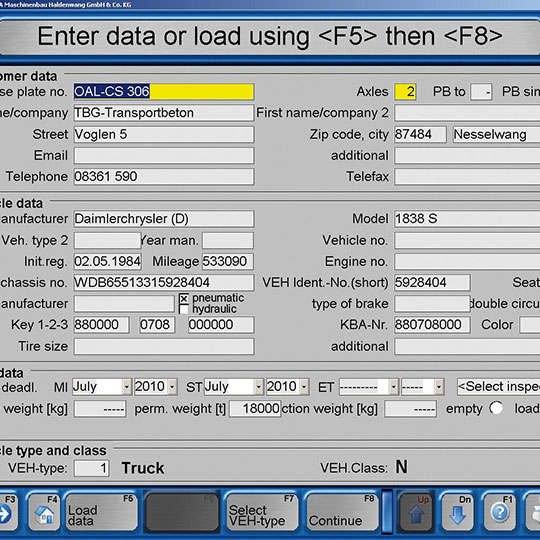Click the Year man. field
The height and width of the screenshot is (540, 540).
tap(228, 240)
